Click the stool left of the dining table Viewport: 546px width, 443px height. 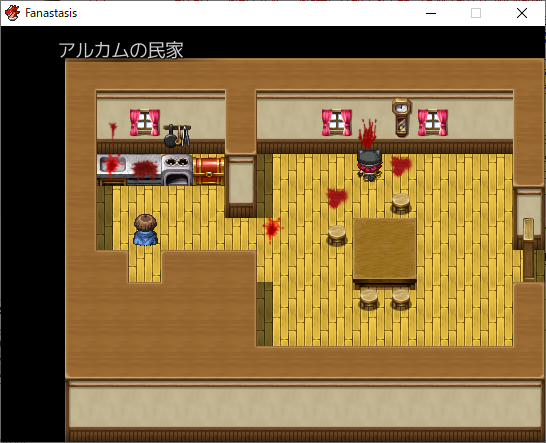pos(337,235)
